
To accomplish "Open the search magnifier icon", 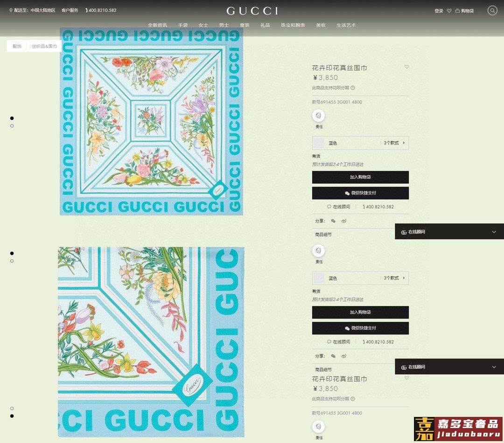I will 492,11.
